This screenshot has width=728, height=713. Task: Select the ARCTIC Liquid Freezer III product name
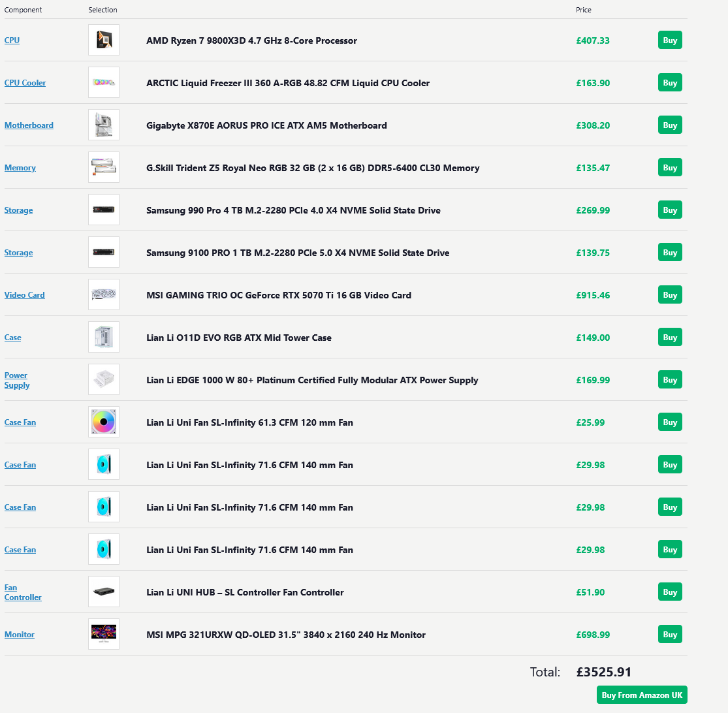tap(288, 83)
